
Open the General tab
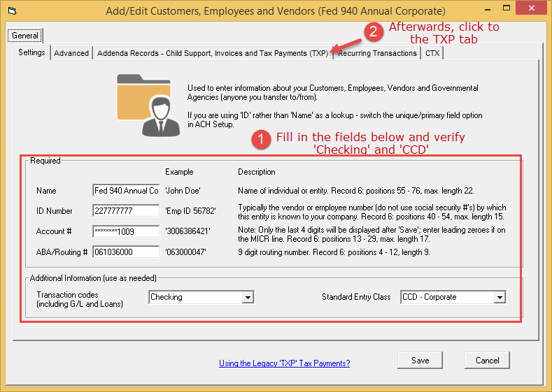(x=25, y=36)
